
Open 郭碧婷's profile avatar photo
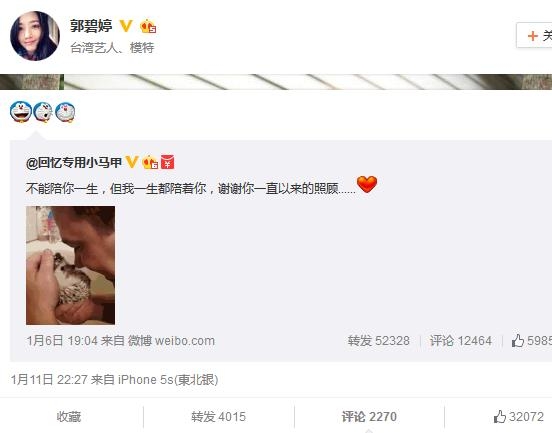pyautogui.click(x=35, y=36)
